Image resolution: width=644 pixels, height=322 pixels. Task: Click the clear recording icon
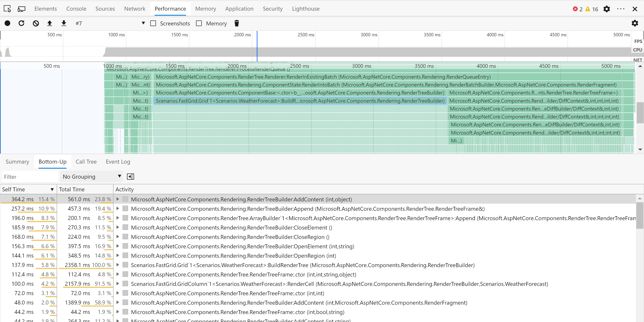tap(36, 23)
